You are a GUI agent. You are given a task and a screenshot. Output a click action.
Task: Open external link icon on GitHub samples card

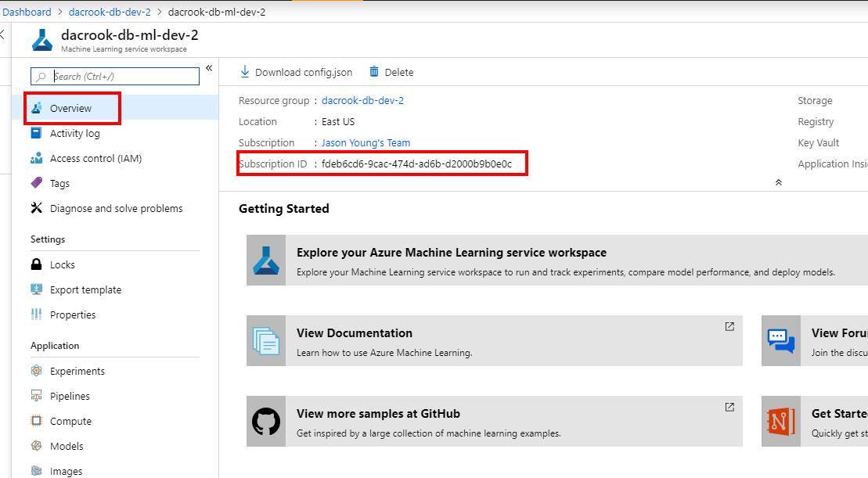click(x=729, y=407)
